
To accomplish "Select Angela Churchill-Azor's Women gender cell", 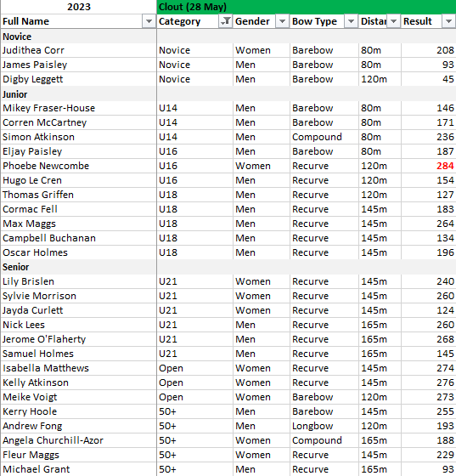I will [262, 440].
